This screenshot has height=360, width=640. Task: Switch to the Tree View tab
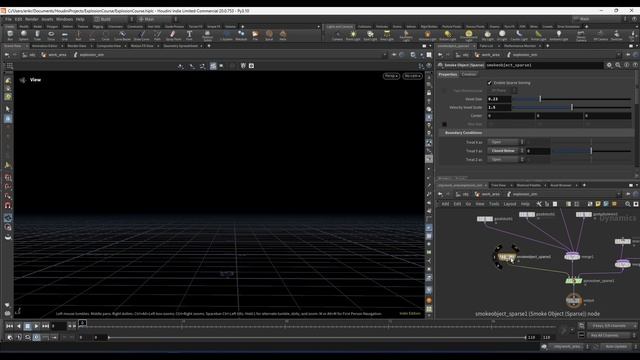[498, 185]
